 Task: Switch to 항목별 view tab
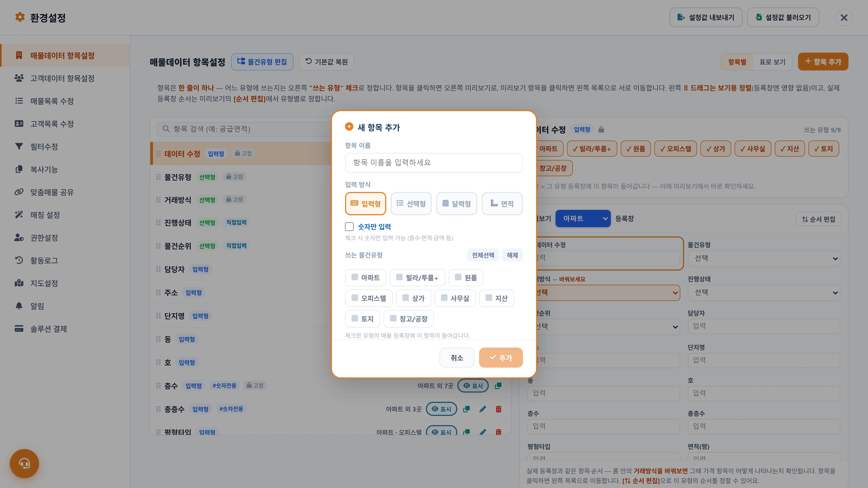click(737, 62)
